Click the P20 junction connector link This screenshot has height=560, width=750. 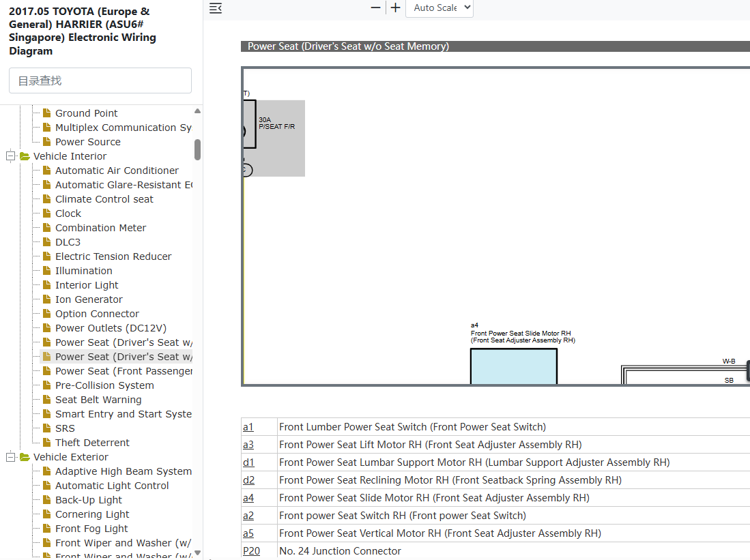(x=252, y=551)
